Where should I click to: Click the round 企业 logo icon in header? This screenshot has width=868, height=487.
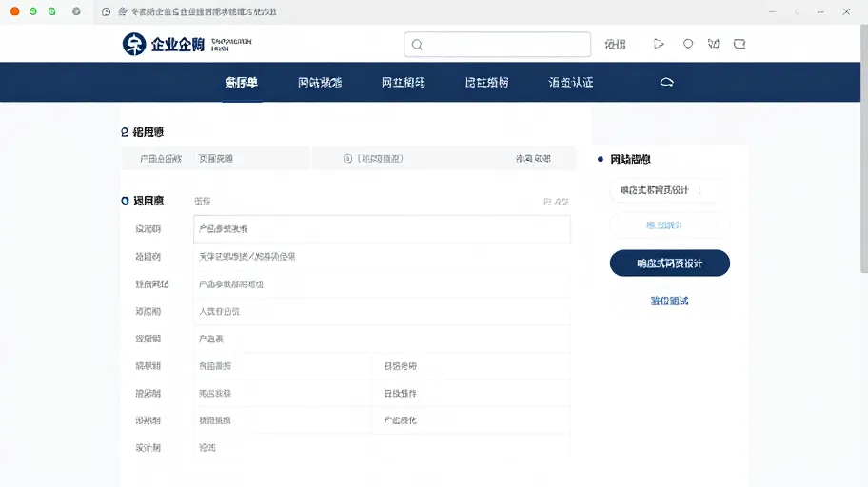click(134, 45)
